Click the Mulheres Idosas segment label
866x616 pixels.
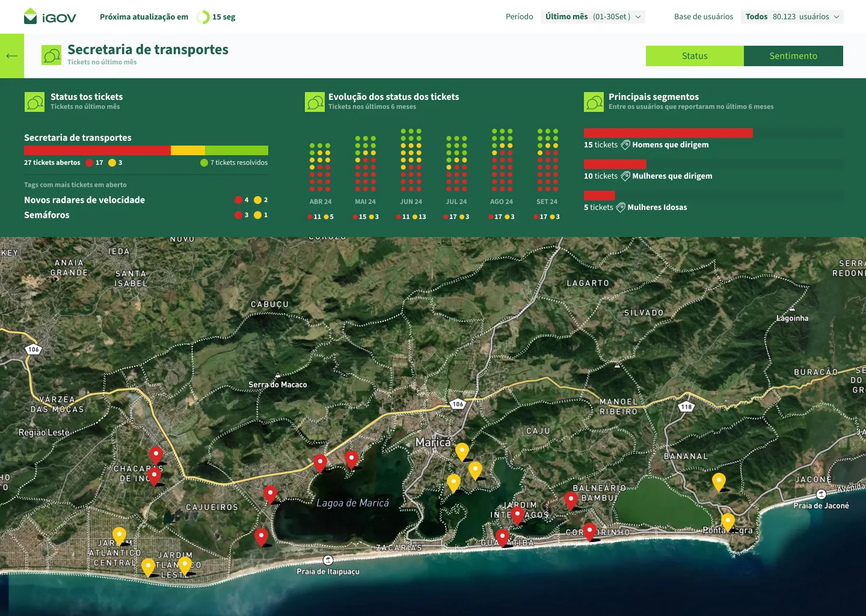[x=657, y=208]
